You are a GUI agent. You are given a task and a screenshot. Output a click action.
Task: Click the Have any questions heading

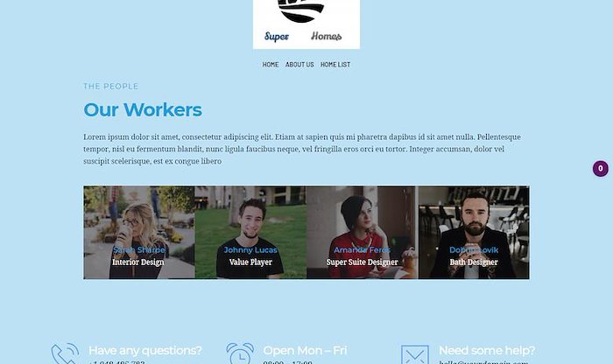145,350
